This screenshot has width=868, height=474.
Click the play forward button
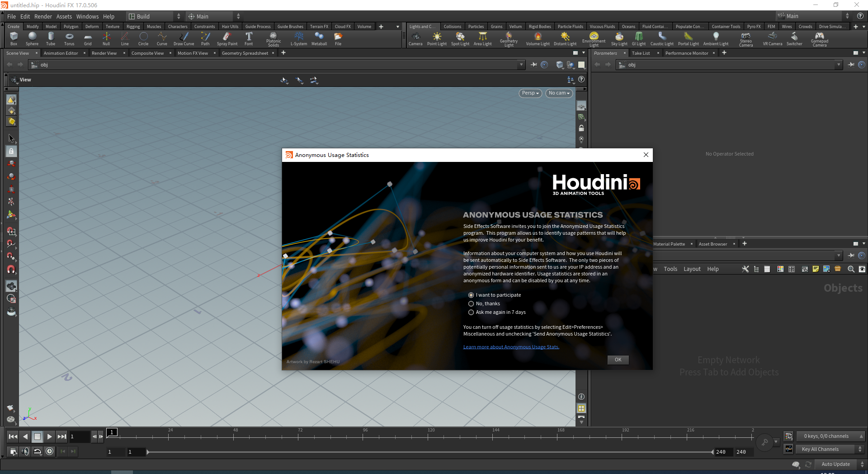point(49,436)
